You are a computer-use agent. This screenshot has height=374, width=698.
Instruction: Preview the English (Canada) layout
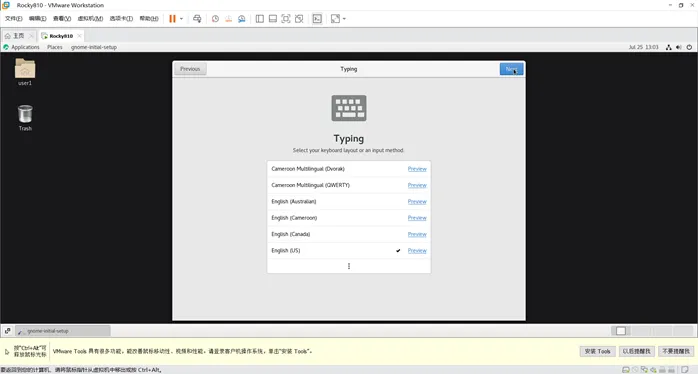(x=417, y=234)
